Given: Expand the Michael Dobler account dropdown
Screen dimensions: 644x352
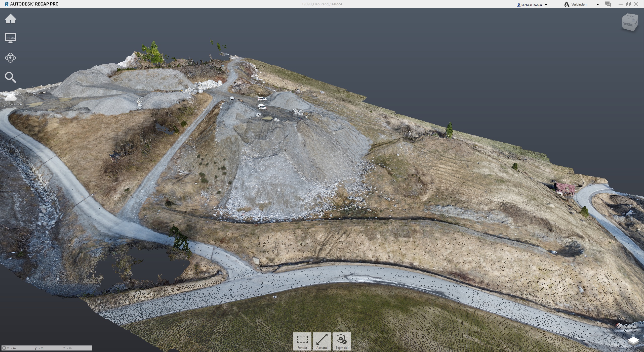Looking at the screenshot, I should coord(546,5).
